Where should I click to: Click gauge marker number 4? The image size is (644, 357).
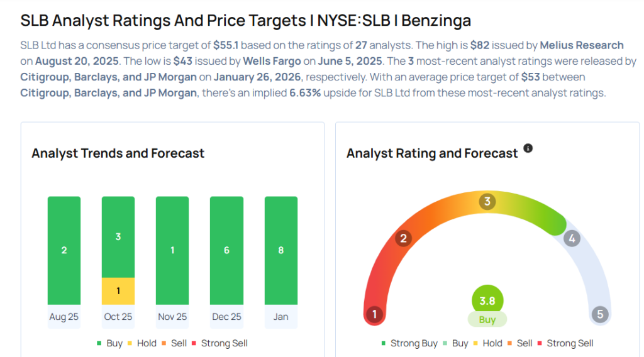pyautogui.click(x=571, y=239)
